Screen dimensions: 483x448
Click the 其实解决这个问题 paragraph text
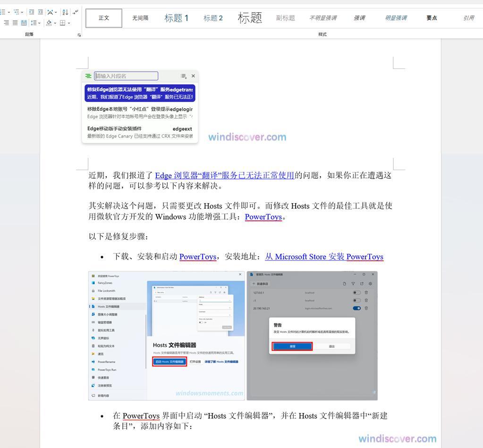click(x=240, y=211)
